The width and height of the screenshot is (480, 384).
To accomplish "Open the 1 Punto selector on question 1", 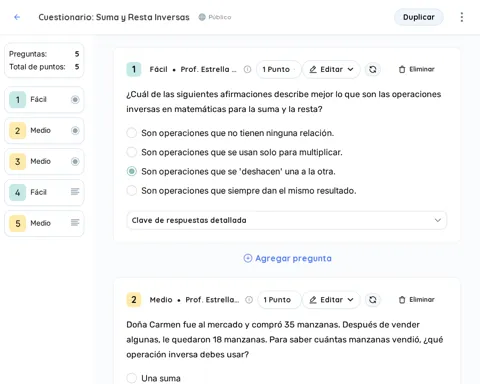I will pos(279,69).
